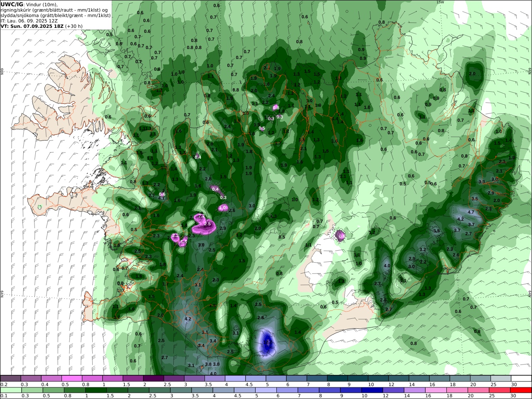Click the pale lilac rain swatch between 5 and 6
Image resolution: width=532 pixels, height=399 pixels.
pyautogui.click(x=266, y=390)
